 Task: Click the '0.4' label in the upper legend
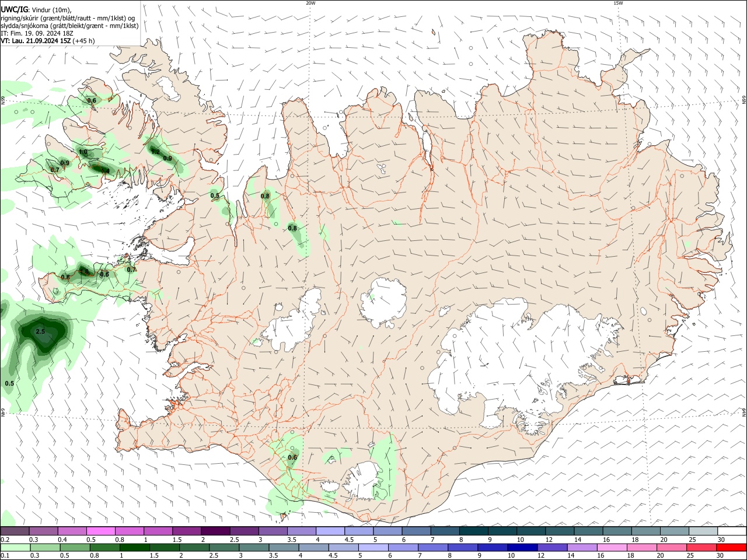tap(62, 540)
